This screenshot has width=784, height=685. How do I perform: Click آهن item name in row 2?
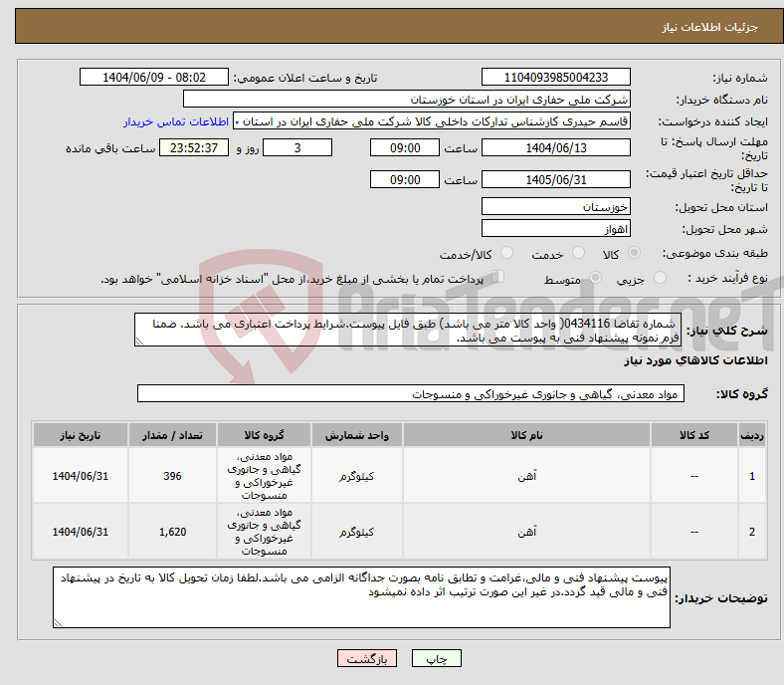click(x=526, y=532)
